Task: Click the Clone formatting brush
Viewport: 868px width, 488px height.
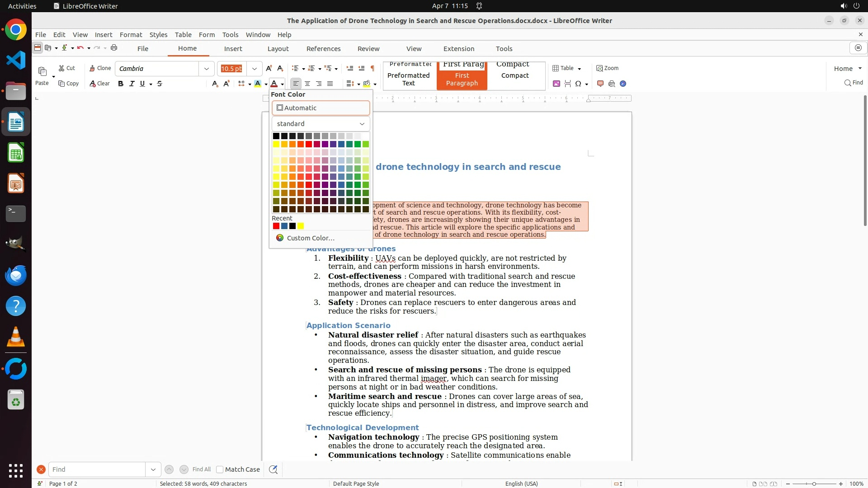Action: tap(100, 68)
